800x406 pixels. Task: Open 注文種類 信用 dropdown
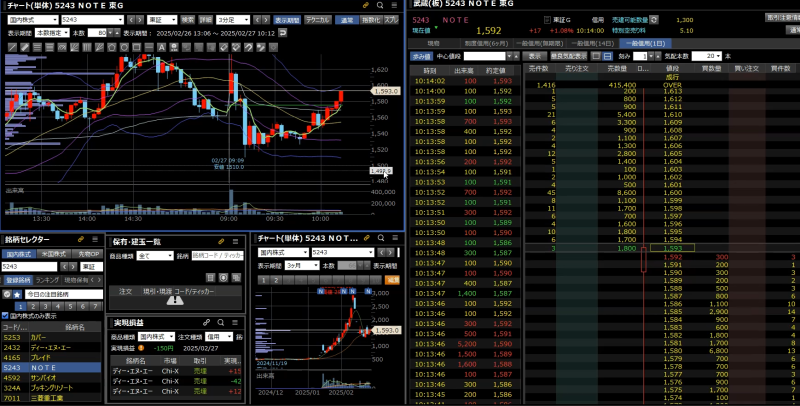(x=219, y=337)
